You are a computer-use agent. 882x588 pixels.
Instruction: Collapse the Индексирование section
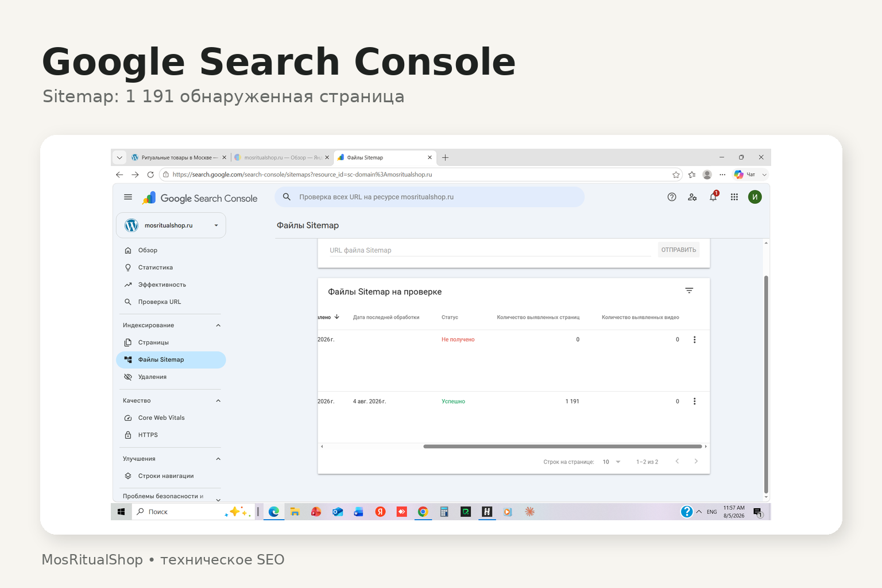[218, 326]
